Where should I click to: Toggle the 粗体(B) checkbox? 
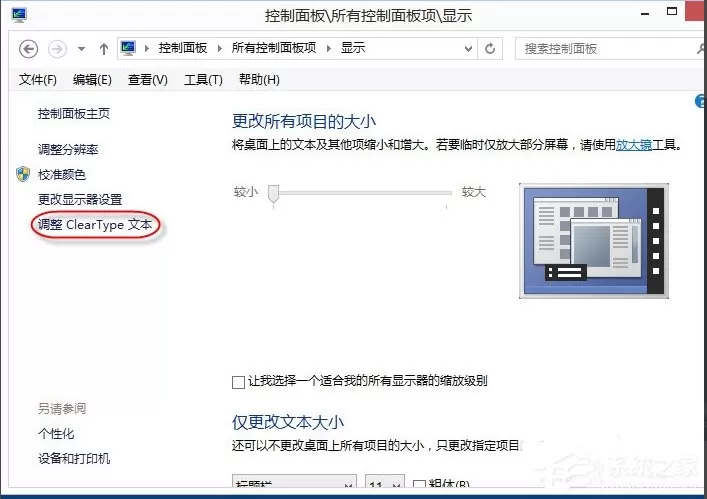419,485
